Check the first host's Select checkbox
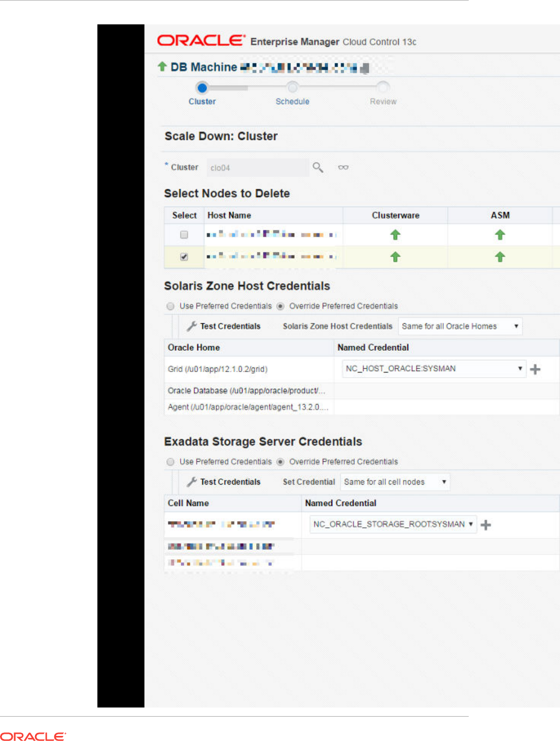The width and height of the screenshot is (560, 741). tap(184, 235)
